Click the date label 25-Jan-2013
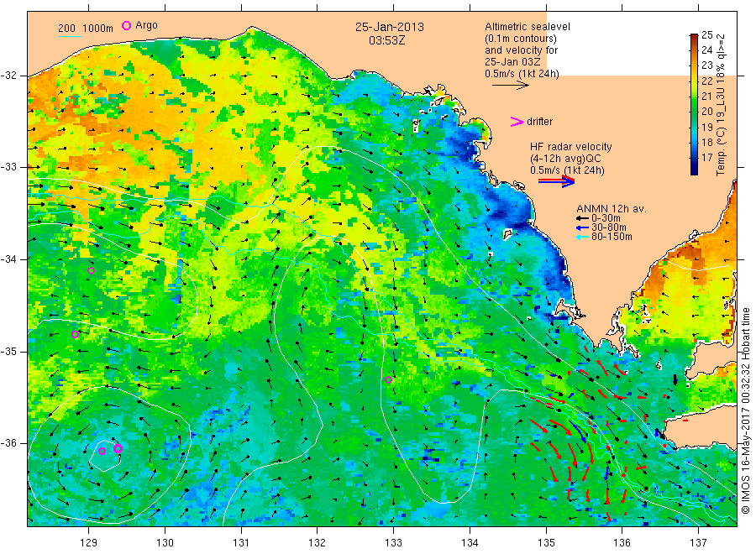Viewport: 756px width, 554px height. (x=390, y=27)
